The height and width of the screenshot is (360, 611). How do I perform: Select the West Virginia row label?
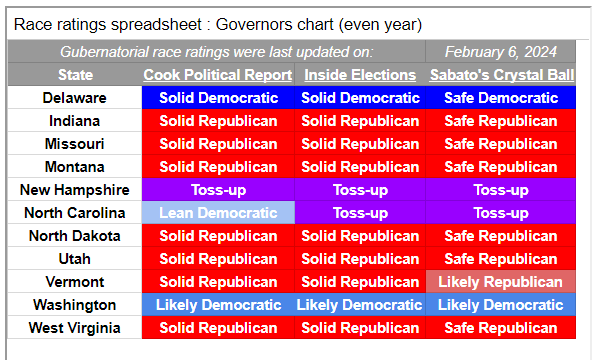[74, 328]
